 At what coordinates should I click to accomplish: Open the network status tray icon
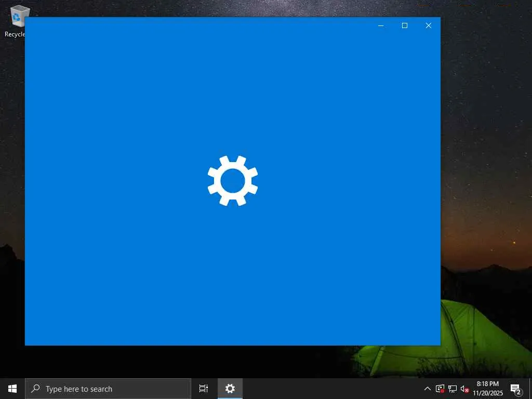point(453,389)
